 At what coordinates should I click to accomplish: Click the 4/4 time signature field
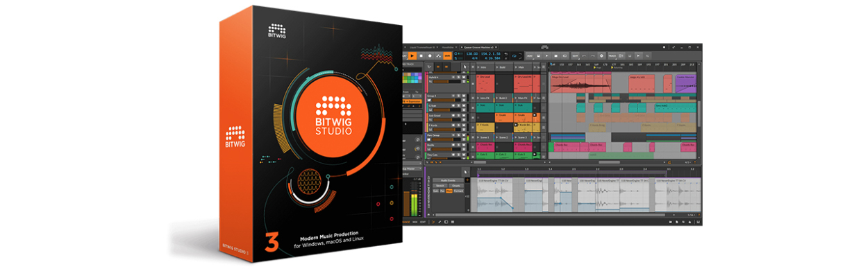(x=475, y=58)
